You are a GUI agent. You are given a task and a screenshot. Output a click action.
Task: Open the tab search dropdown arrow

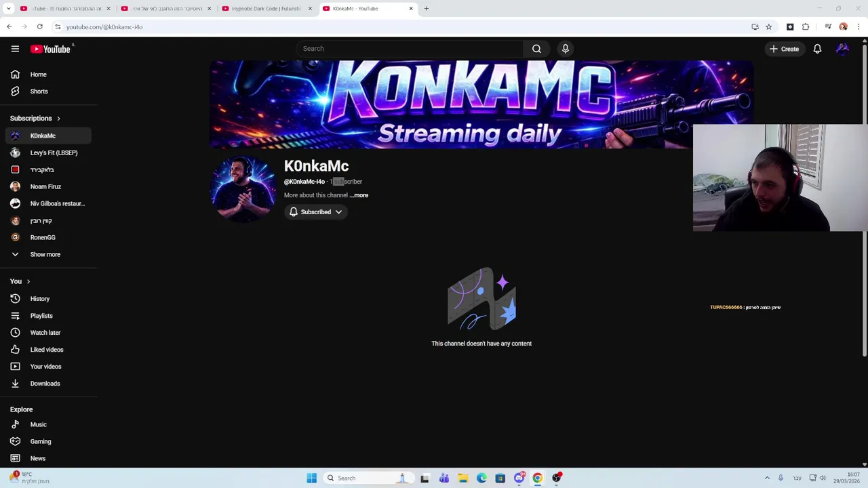8,9
